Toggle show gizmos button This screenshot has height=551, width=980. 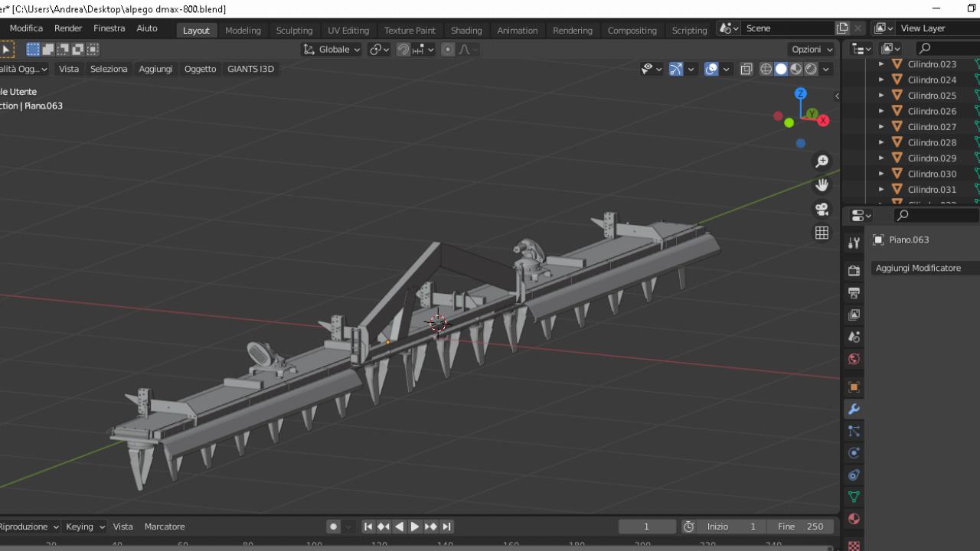(x=675, y=69)
